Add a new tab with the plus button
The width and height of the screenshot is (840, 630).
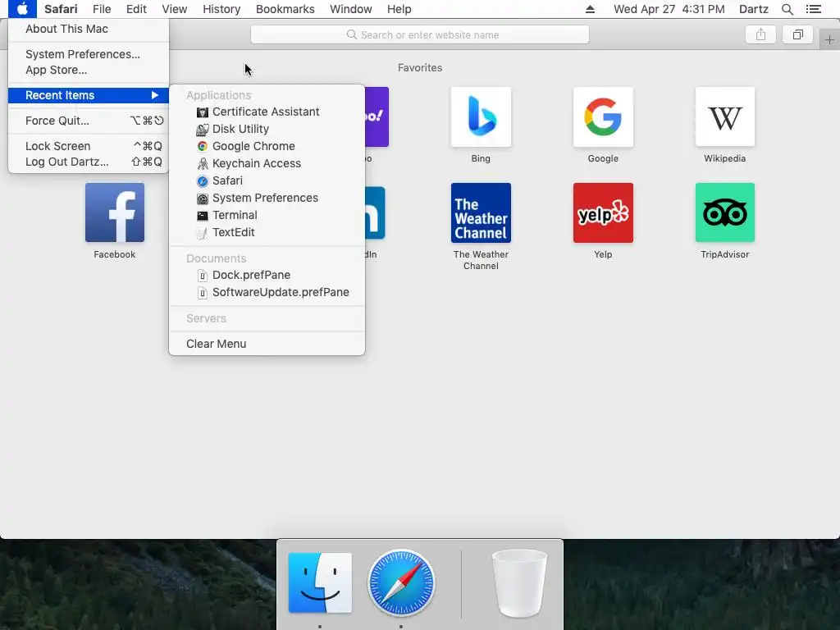(829, 40)
